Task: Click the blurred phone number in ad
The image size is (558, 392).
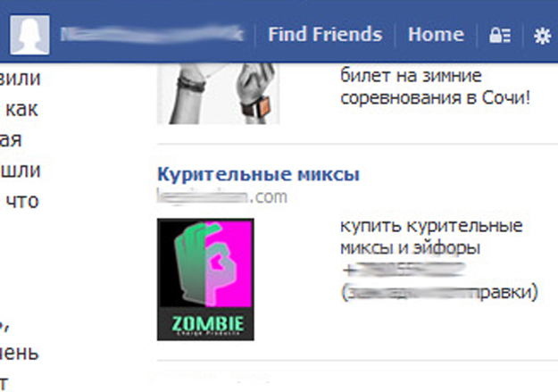Action: pos(404,270)
